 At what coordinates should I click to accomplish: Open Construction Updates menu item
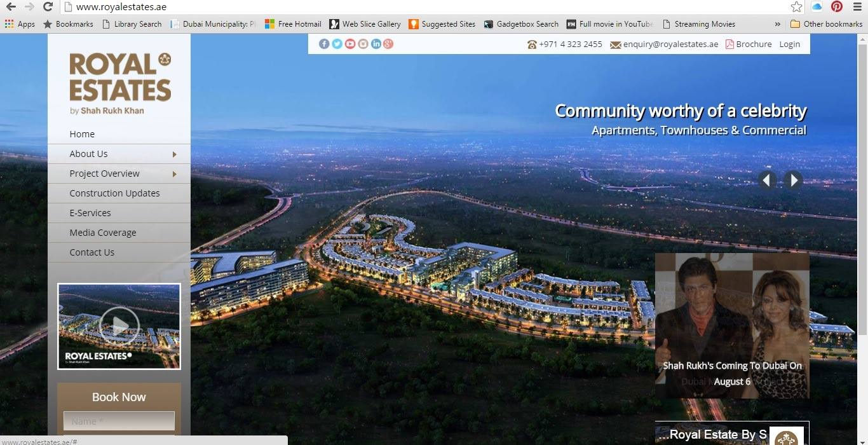(114, 193)
